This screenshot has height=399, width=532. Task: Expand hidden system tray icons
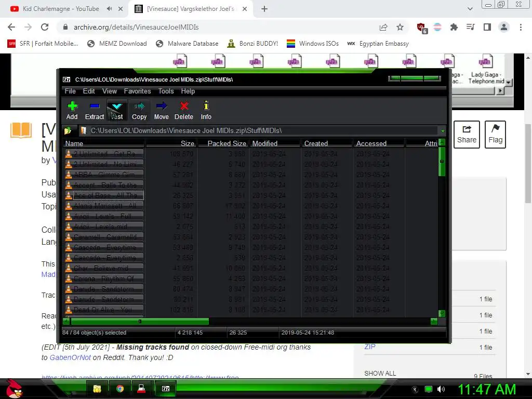(415, 390)
